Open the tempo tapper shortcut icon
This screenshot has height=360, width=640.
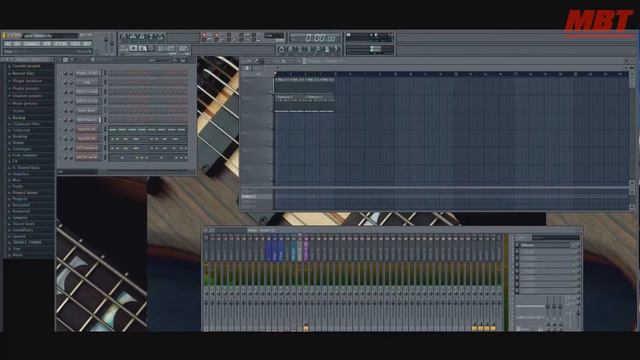(281, 49)
